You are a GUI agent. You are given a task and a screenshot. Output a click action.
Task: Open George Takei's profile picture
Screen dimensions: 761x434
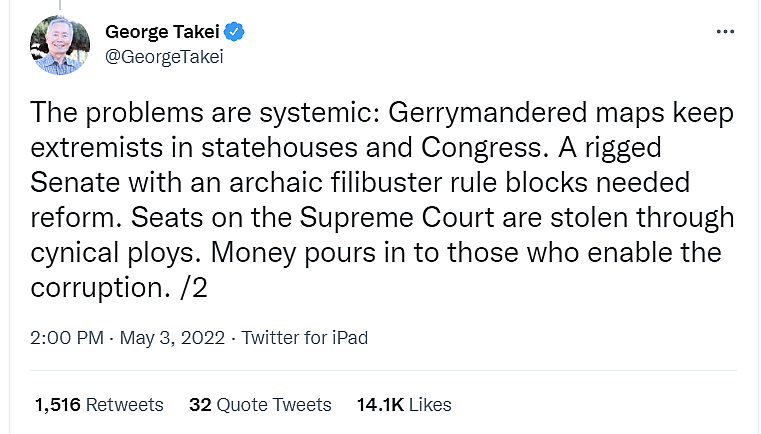[61, 44]
